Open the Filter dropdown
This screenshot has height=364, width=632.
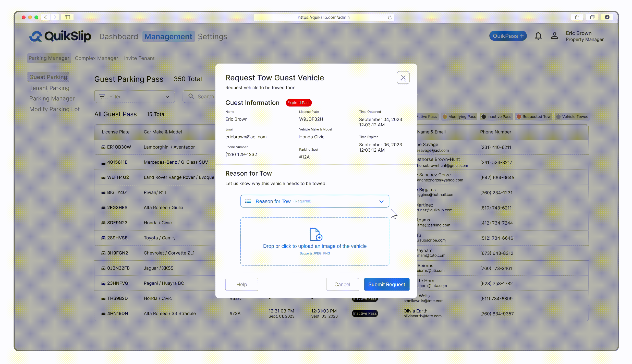tap(134, 97)
